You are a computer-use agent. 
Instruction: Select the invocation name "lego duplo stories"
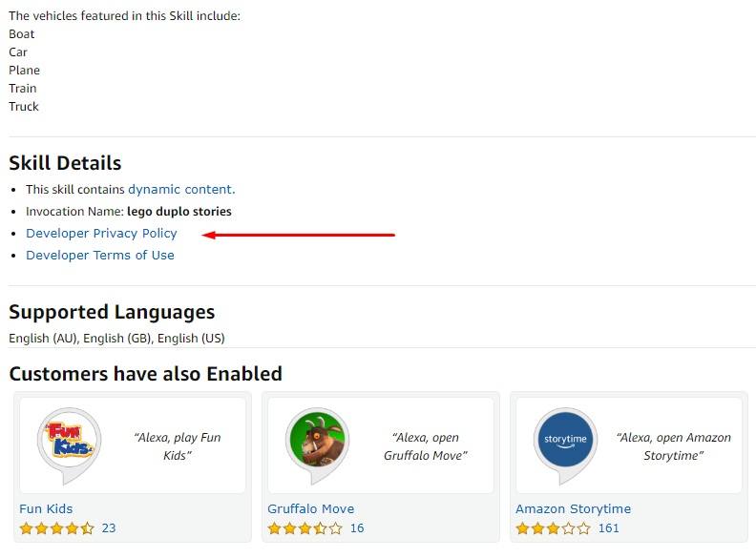point(179,212)
